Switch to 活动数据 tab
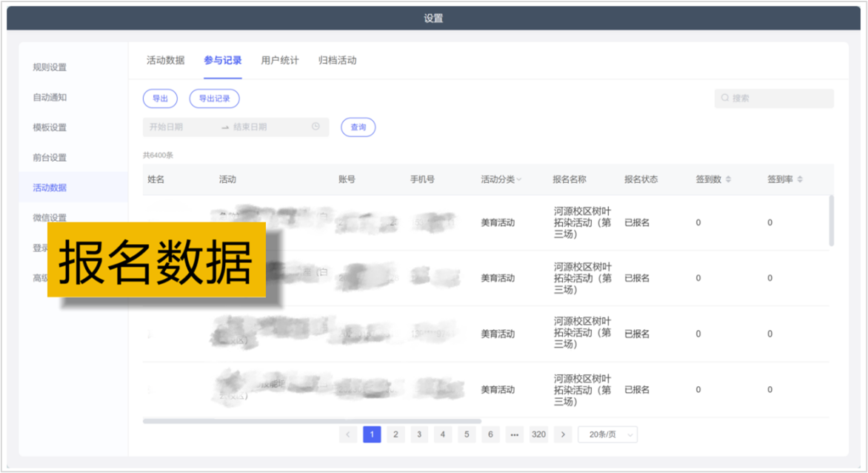The height and width of the screenshot is (473, 868). pos(165,60)
